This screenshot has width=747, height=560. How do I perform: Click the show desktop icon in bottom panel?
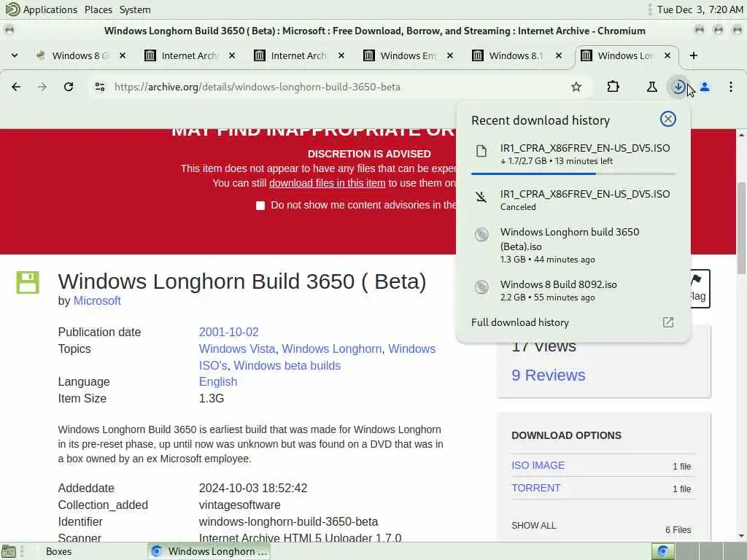pos(9,551)
